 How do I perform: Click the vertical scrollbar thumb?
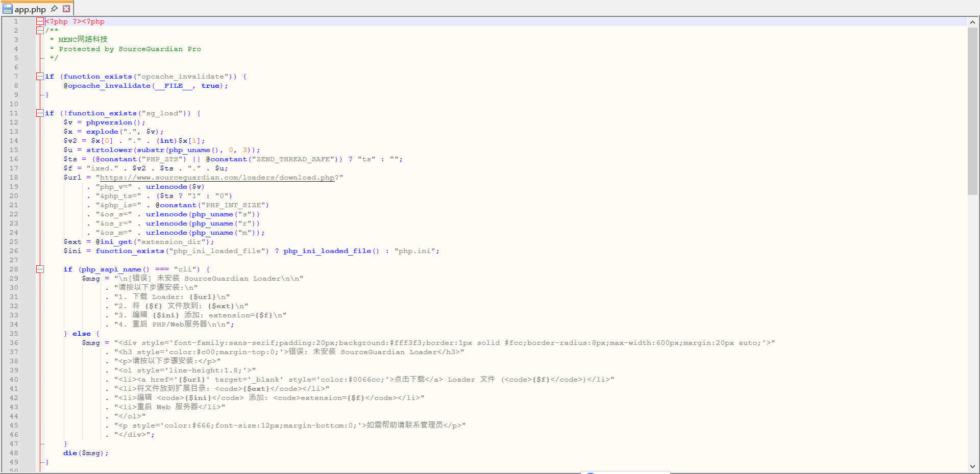click(x=973, y=111)
